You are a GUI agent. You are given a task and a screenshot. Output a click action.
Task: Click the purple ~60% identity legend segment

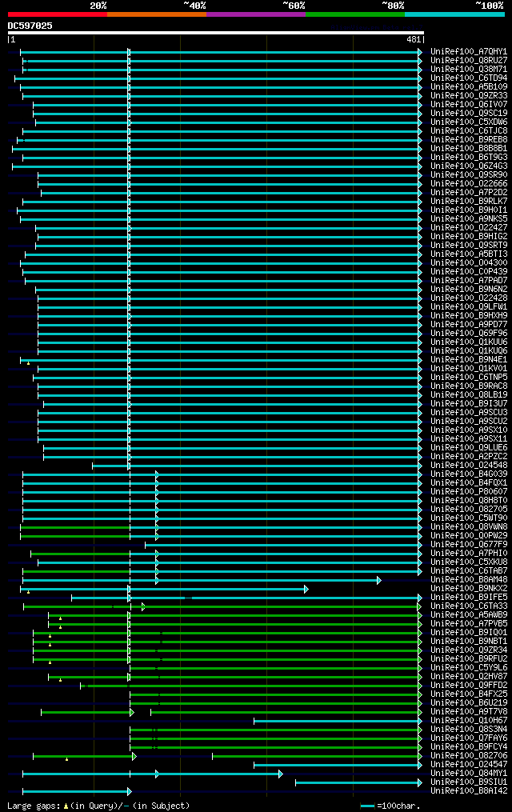tap(256, 14)
